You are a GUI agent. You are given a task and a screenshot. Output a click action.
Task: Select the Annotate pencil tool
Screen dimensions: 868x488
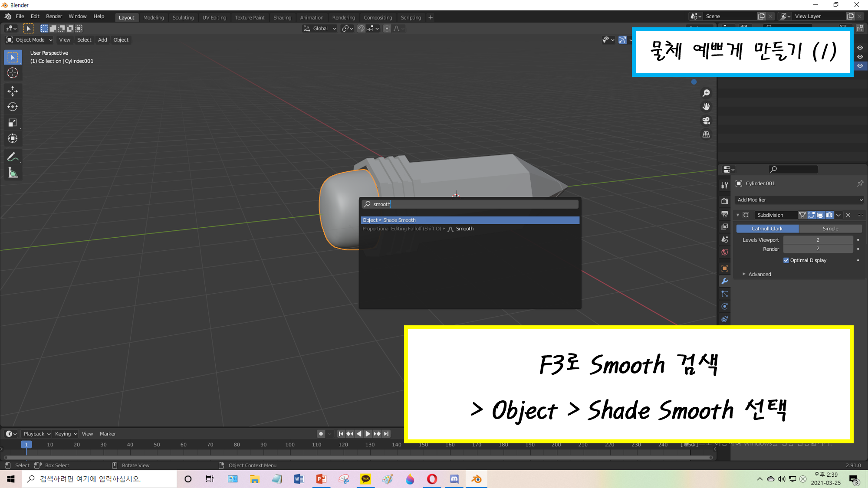point(13,157)
